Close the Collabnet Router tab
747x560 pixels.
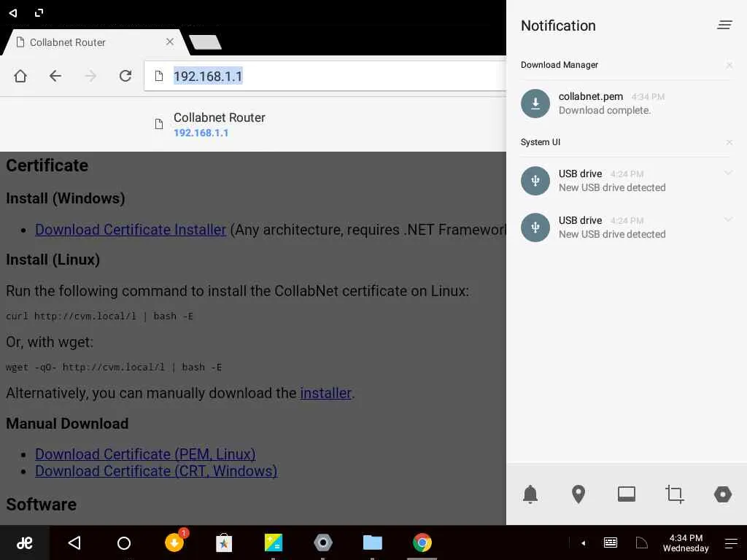[169, 42]
